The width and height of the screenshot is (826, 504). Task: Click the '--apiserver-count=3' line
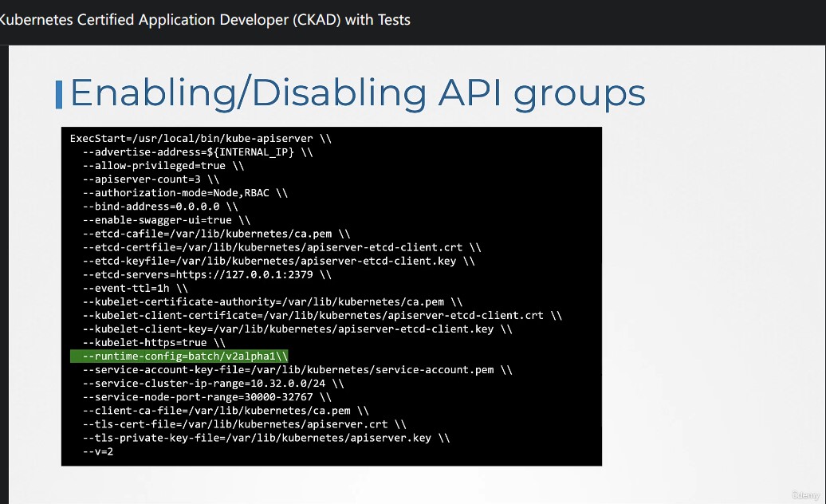click(x=151, y=179)
